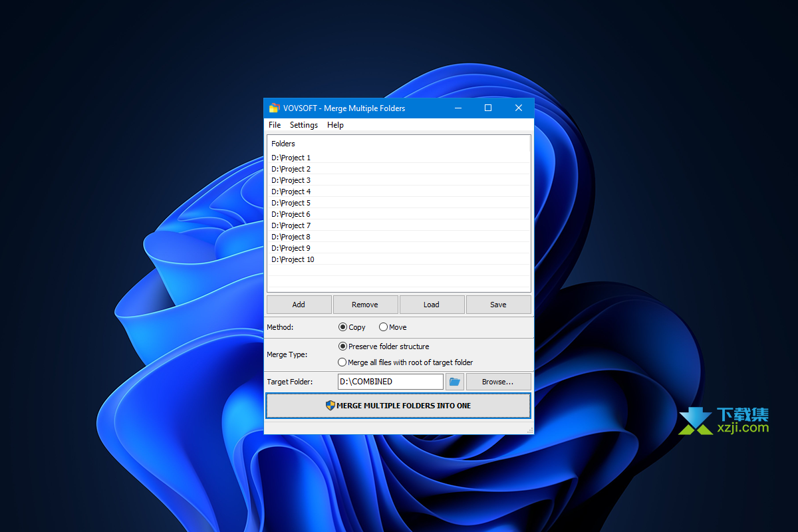Select D:\Project 9 in folder list
798x532 pixels.
click(x=398, y=248)
